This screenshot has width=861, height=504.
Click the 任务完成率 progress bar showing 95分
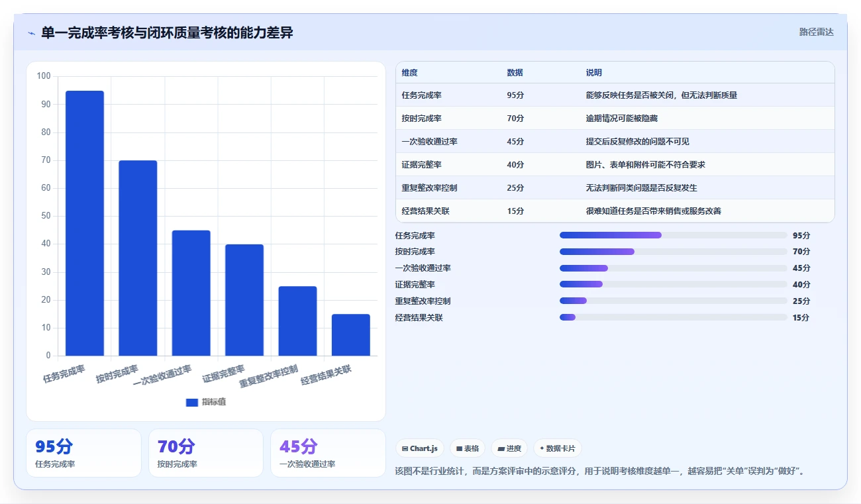pyautogui.click(x=674, y=235)
